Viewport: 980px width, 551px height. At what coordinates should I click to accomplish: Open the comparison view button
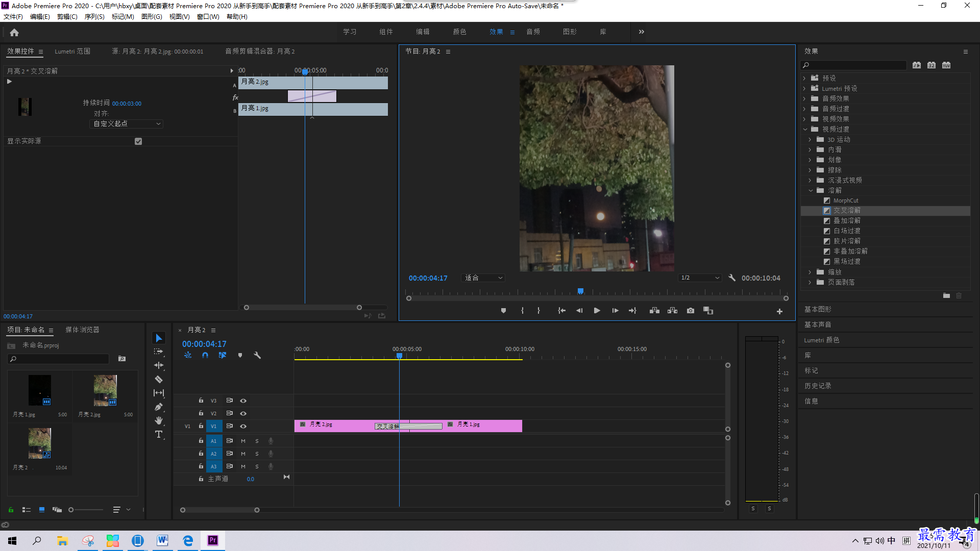(708, 311)
